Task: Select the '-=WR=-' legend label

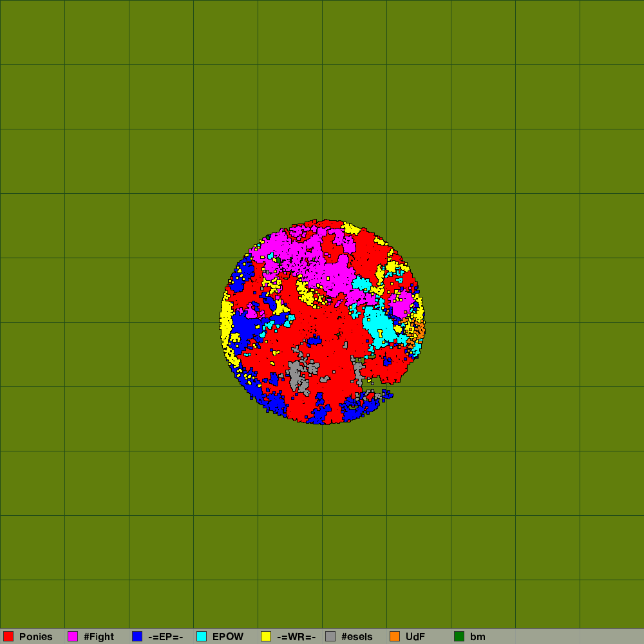Action: click(x=296, y=637)
